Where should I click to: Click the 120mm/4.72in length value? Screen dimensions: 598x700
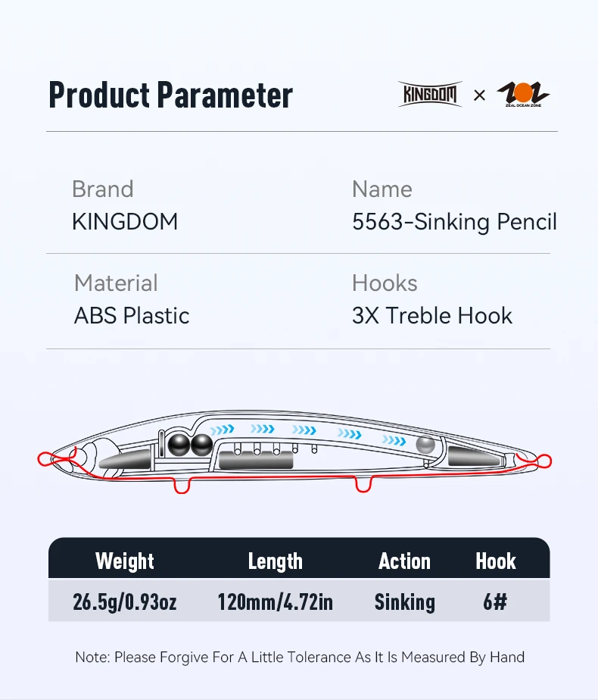coord(276,602)
